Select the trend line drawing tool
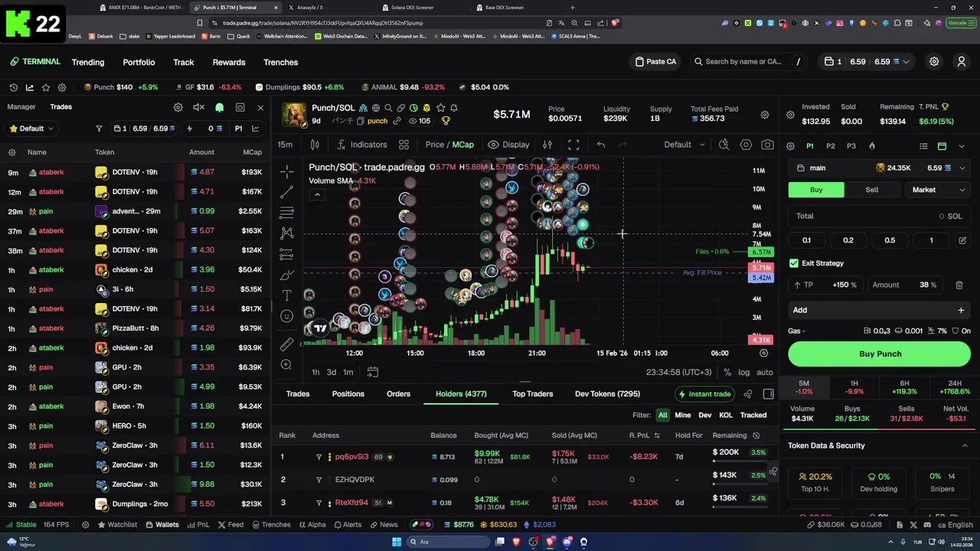 point(286,191)
